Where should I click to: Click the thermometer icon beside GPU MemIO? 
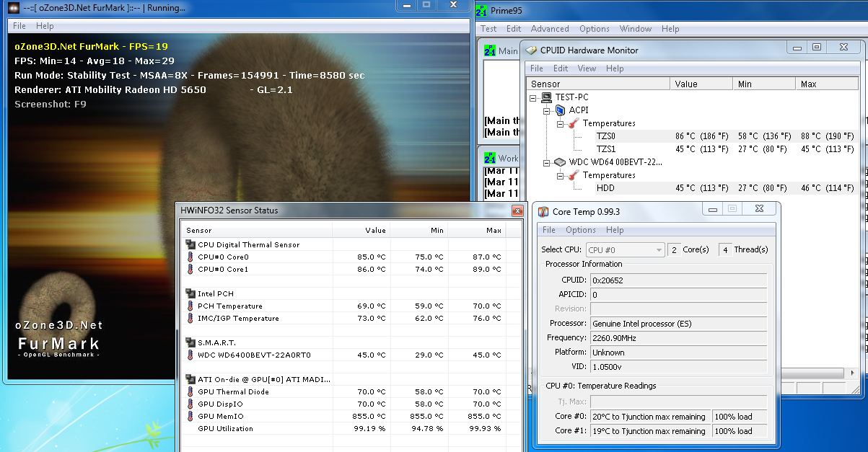(190, 416)
